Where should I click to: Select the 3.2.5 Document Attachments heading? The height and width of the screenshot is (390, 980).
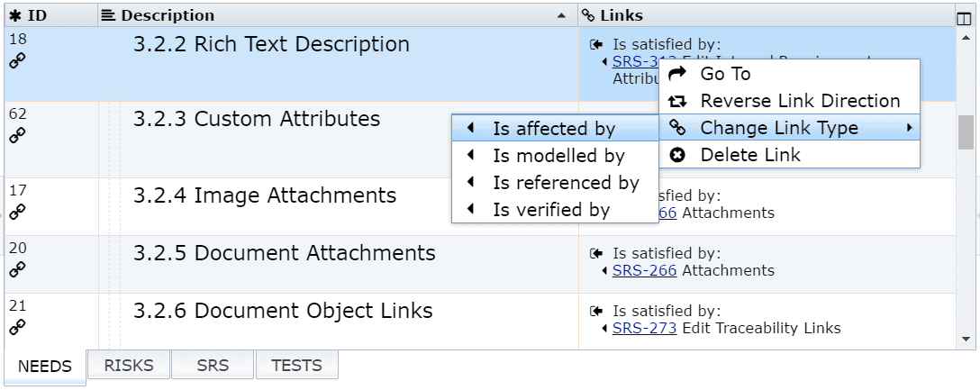tap(285, 253)
